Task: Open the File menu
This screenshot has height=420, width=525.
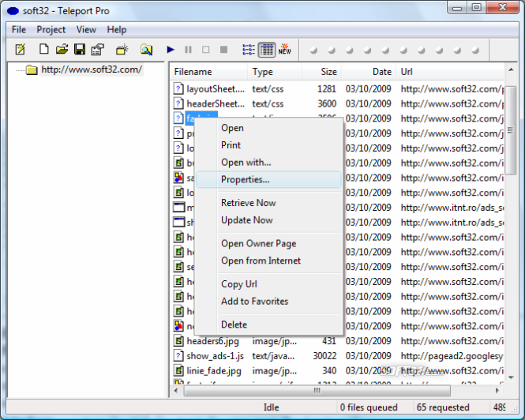Action: (19, 30)
